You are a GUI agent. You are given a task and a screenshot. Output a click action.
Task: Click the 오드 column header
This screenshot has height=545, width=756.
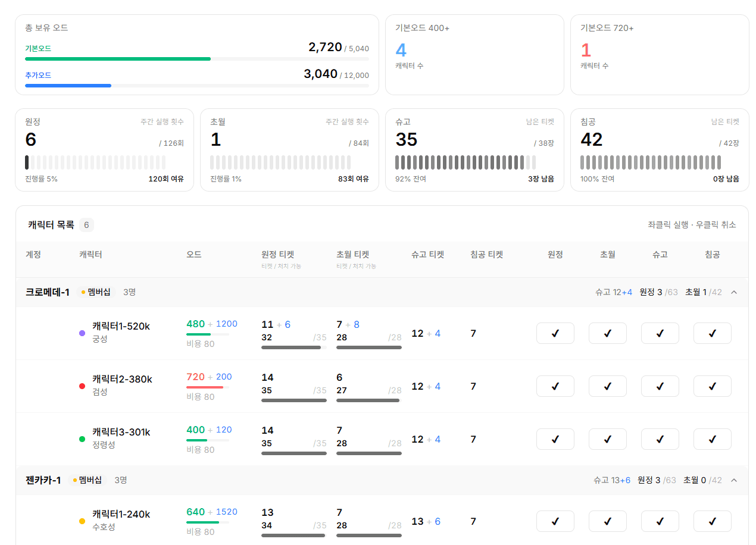pyautogui.click(x=193, y=255)
